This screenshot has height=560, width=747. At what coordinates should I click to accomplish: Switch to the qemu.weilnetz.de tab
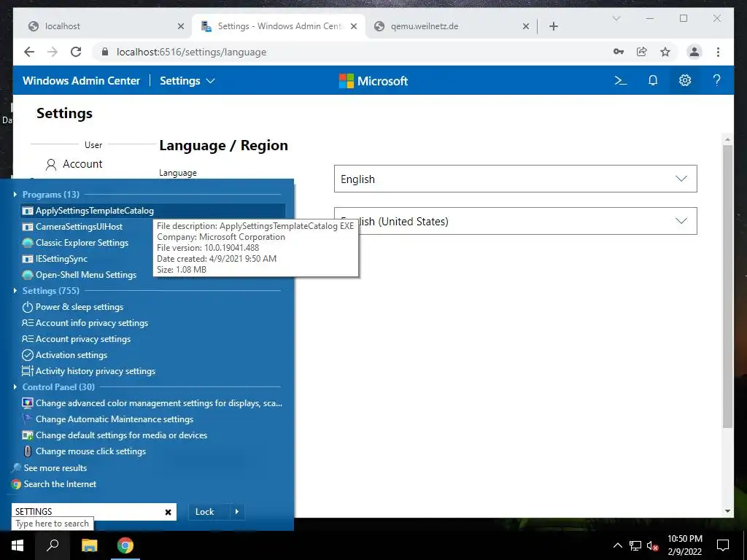click(x=452, y=26)
